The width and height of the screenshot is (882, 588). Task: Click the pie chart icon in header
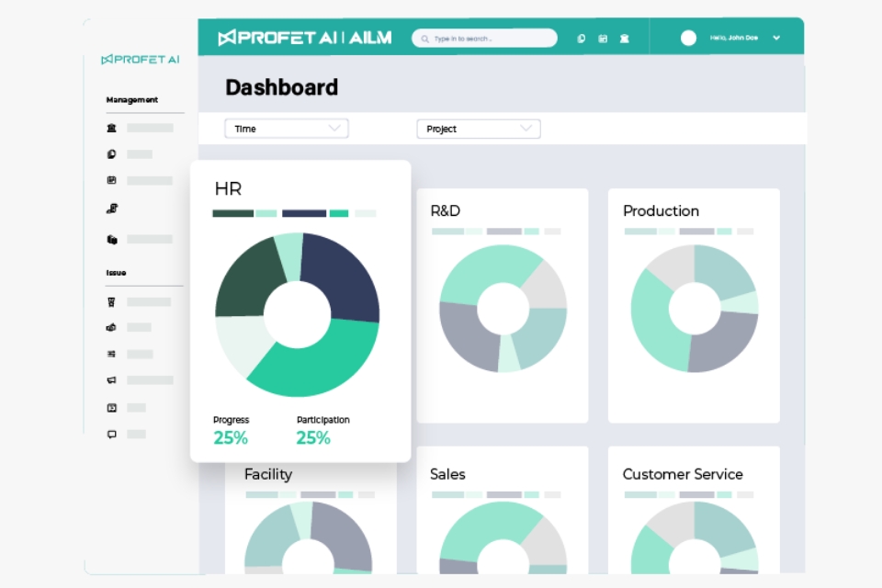[x=581, y=39]
